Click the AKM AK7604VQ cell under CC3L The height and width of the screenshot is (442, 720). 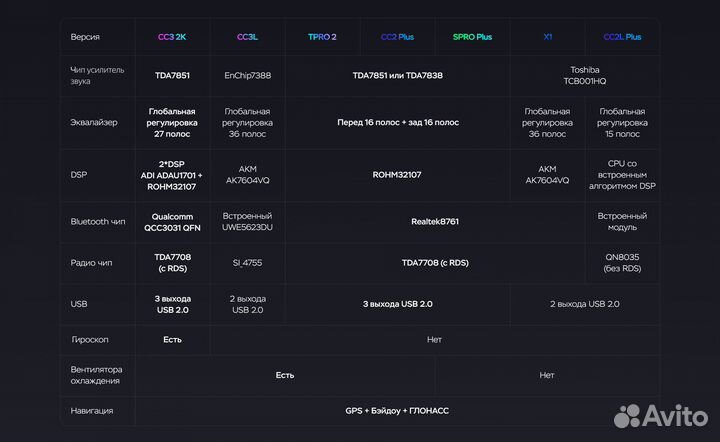click(248, 175)
